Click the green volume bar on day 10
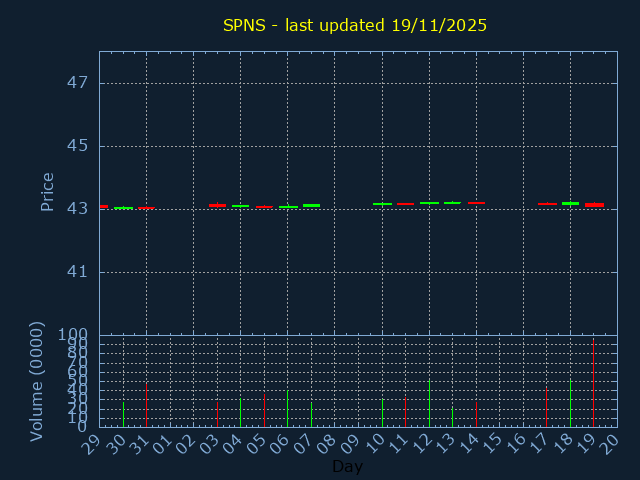Image resolution: width=640 pixels, height=480 pixels. click(382, 413)
